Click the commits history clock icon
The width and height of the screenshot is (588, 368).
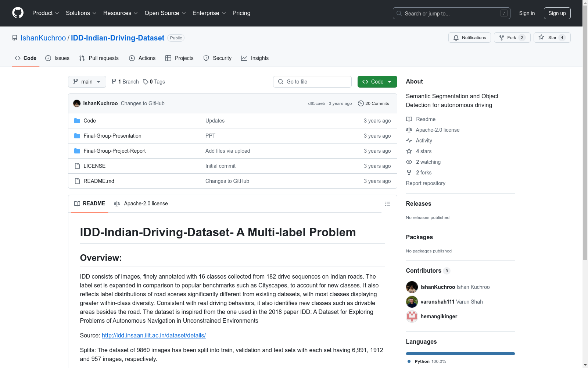click(361, 103)
